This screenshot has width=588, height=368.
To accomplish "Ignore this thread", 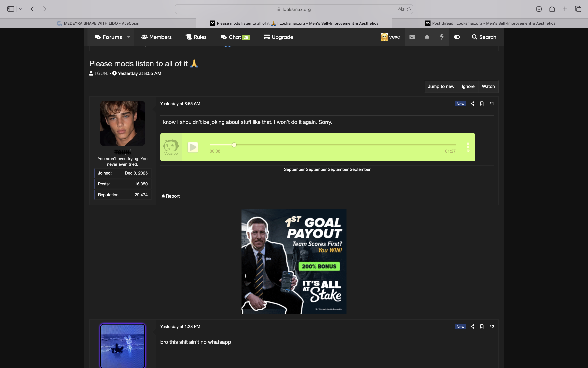I will 468,86.
